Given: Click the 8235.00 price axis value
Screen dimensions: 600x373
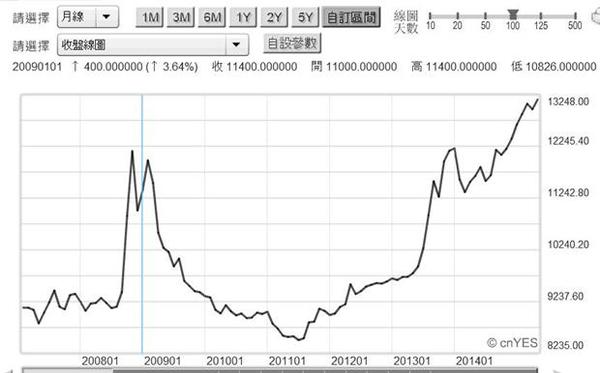Looking at the screenshot, I should (566, 345).
